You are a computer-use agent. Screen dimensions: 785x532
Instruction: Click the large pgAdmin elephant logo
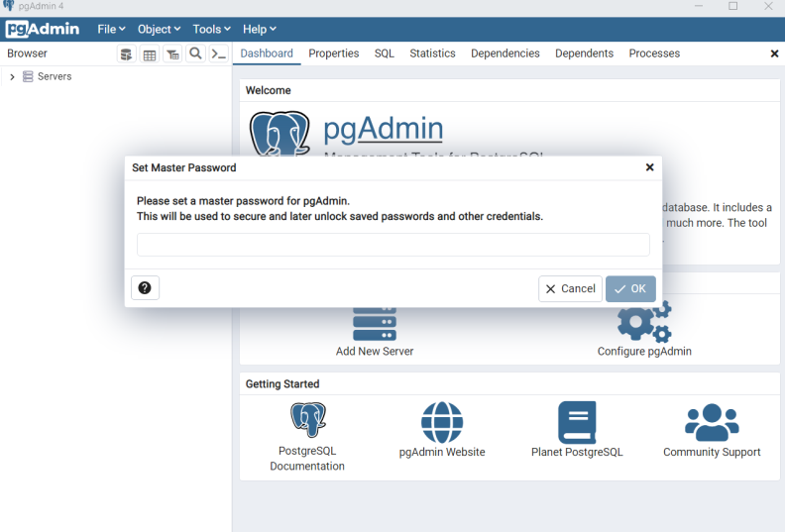point(280,133)
